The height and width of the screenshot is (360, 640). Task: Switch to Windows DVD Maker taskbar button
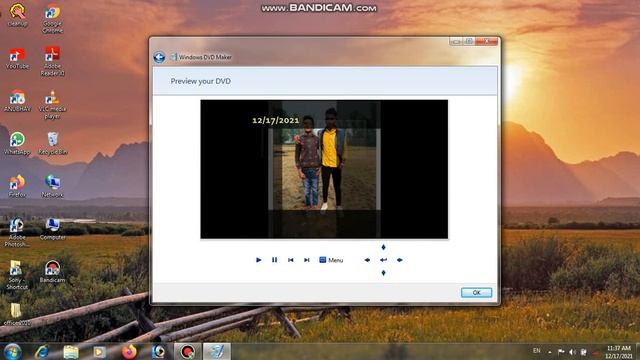217,352
